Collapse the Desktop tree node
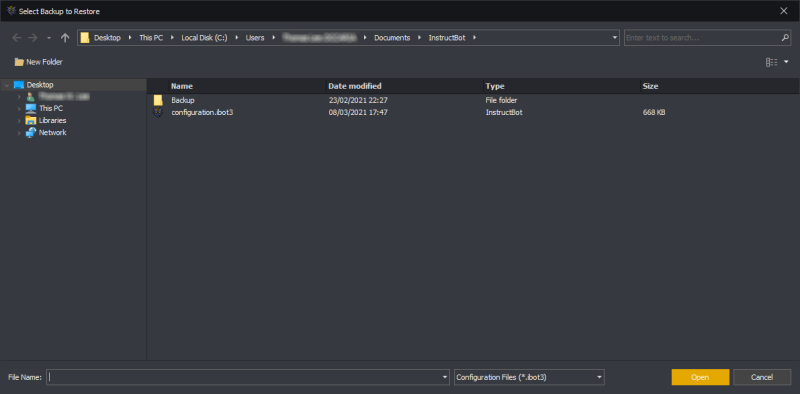Viewport: 800px width, 394px height. (7, 85)
